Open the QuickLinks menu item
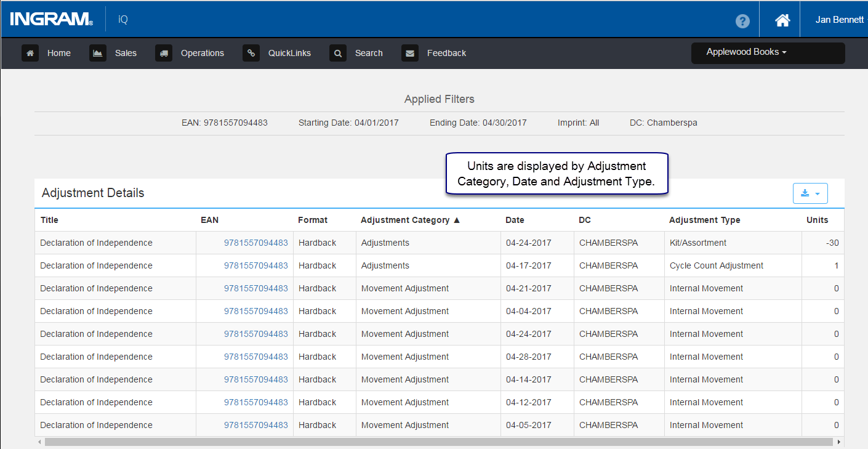The height and width of the screenshot is (449, 868). click(x=289, y=53)
